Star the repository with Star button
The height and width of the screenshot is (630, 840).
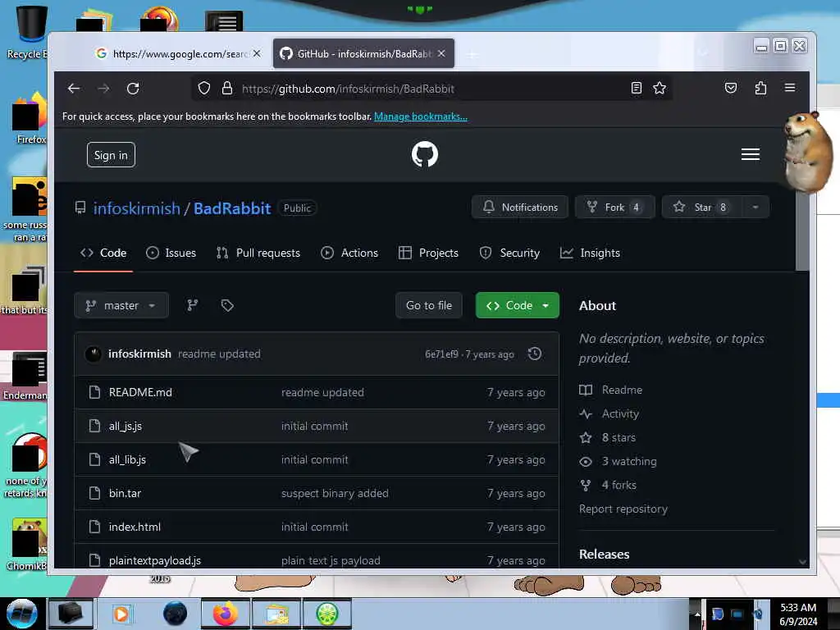click(x=702, y=208)
